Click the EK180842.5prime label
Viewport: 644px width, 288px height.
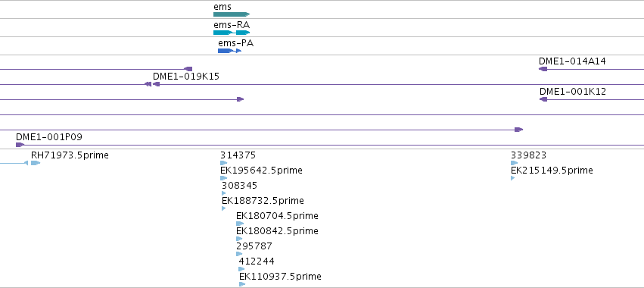pyautogui.click(x=277, y=231)
